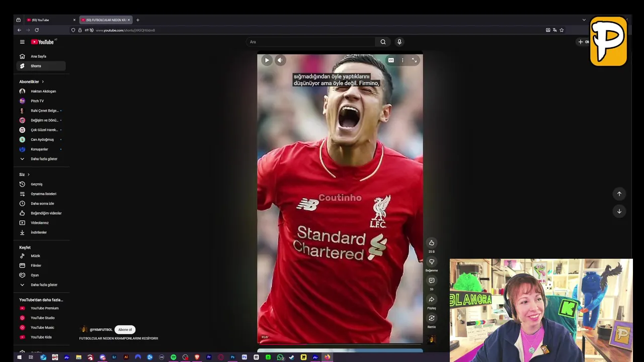
Task: Open a new browser tab
Action: (x=138, y=20)
